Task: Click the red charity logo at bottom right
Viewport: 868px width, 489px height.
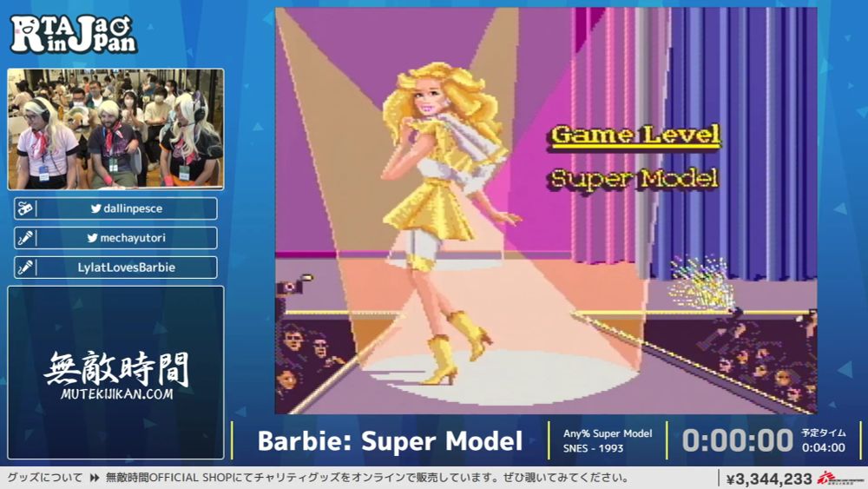Action: [839, 478]
